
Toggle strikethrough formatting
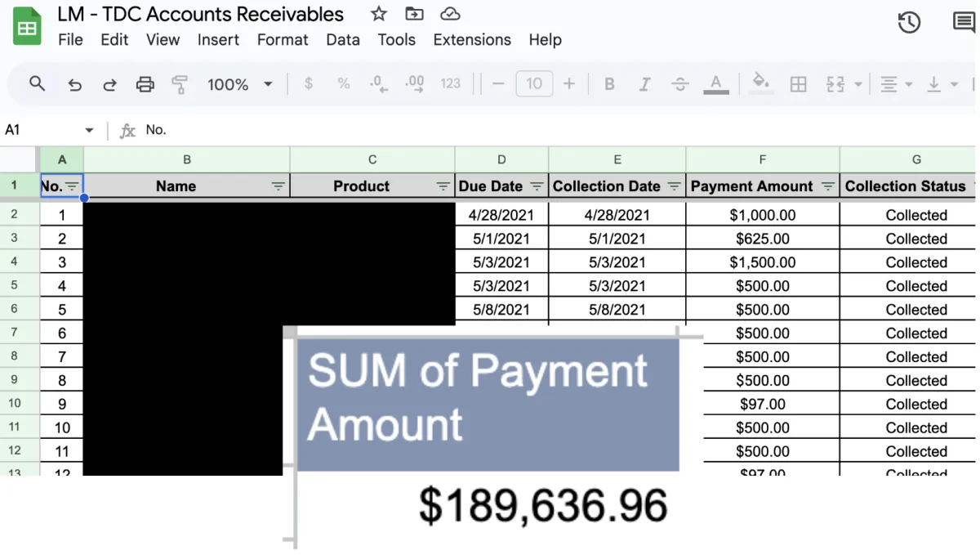point(679,83)
